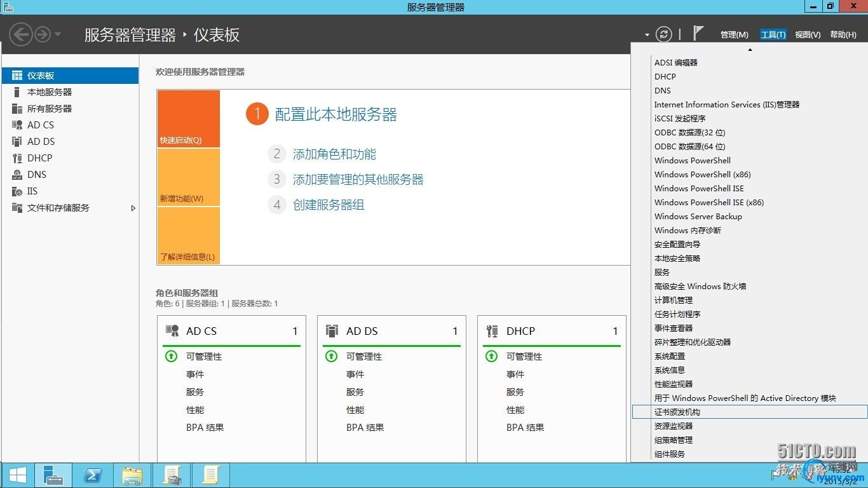Click the 了解详细信息(L) tile

(189, 236)
